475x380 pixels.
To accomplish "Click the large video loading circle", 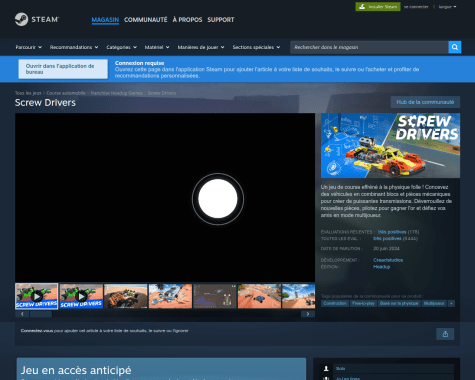I will tap(218, 199).
